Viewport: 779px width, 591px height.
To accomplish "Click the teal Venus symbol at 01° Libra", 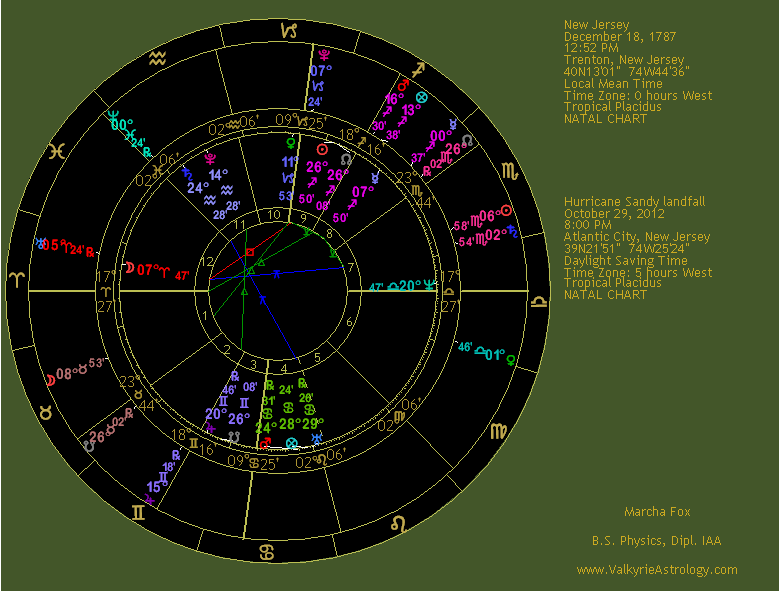I will 514,353.
